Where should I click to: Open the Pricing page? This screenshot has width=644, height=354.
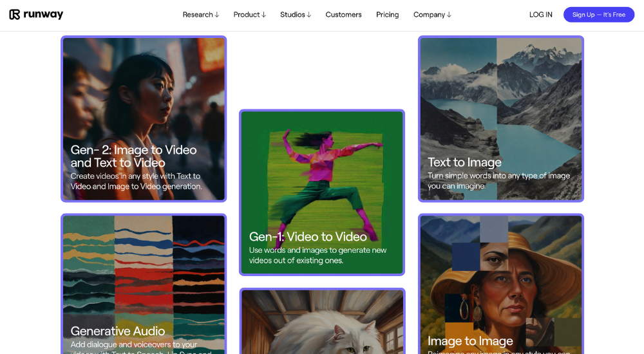click(387, 14)
